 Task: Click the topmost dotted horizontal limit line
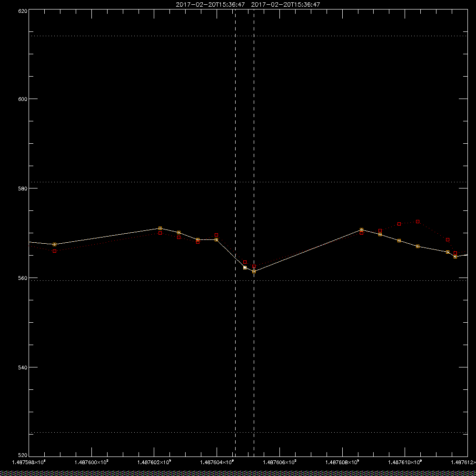point(248,36)
